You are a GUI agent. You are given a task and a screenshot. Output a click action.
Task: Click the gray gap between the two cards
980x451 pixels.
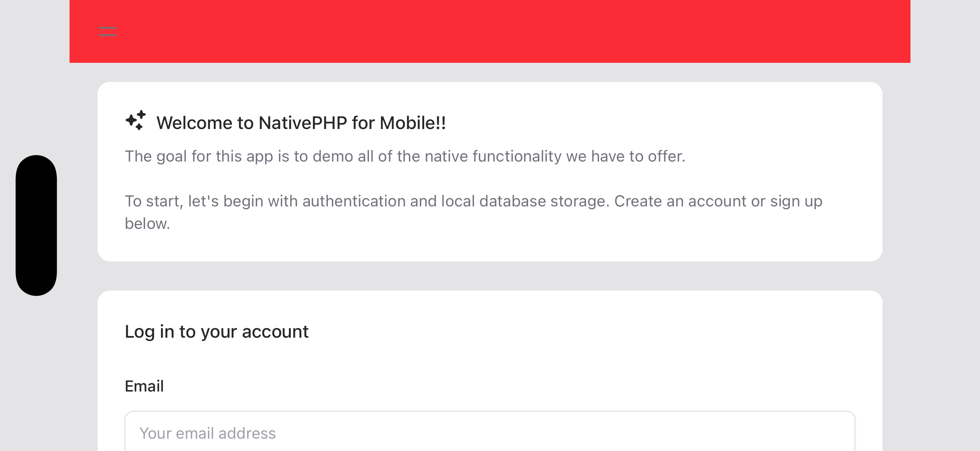[490, 276]
